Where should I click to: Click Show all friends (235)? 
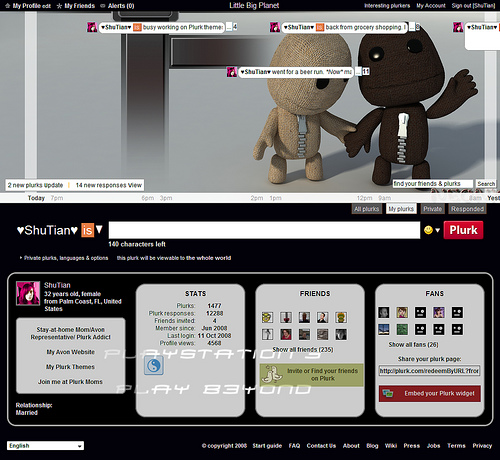click(303, 349)
